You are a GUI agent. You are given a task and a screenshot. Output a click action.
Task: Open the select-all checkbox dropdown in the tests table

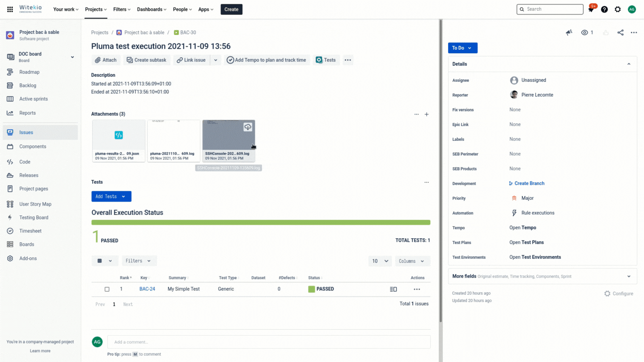[x=105, y=261]
